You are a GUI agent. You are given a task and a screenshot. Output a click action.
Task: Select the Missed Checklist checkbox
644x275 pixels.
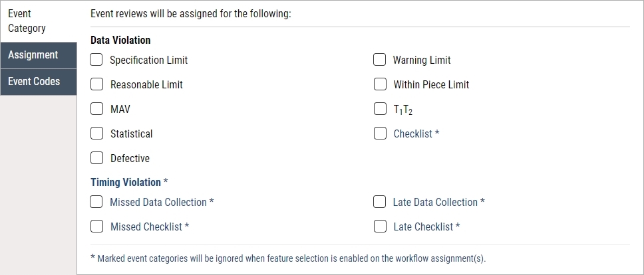(x=97, y=227)
